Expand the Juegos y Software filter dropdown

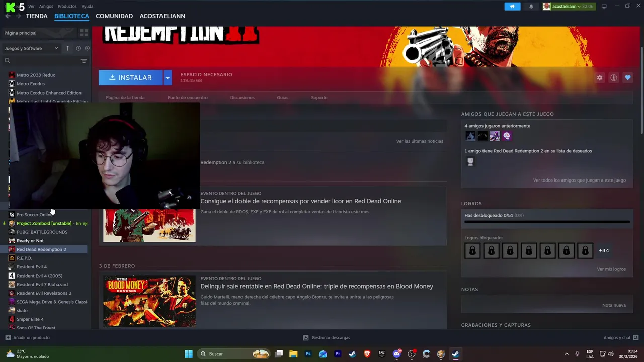click(x=31, y=48)
